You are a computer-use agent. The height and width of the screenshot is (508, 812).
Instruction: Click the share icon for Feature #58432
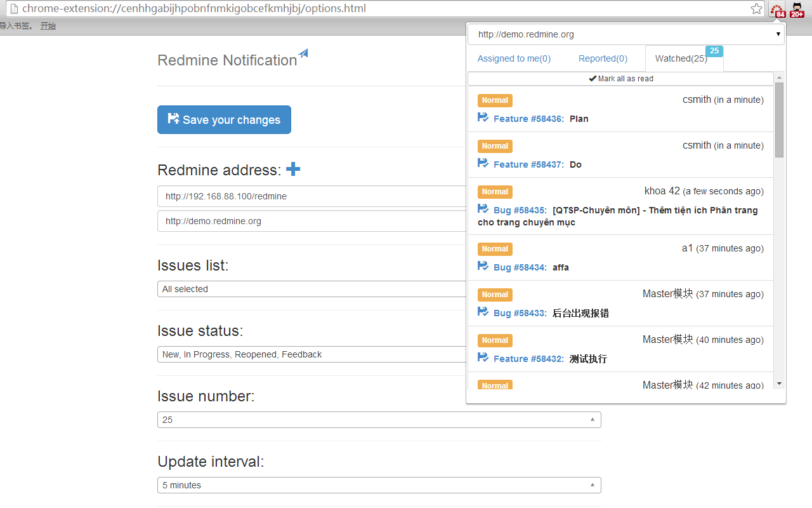pos(483,358)
